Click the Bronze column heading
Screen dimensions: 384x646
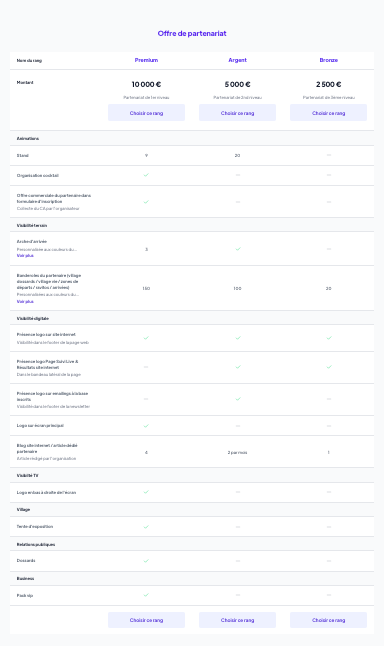pos(328,60)
